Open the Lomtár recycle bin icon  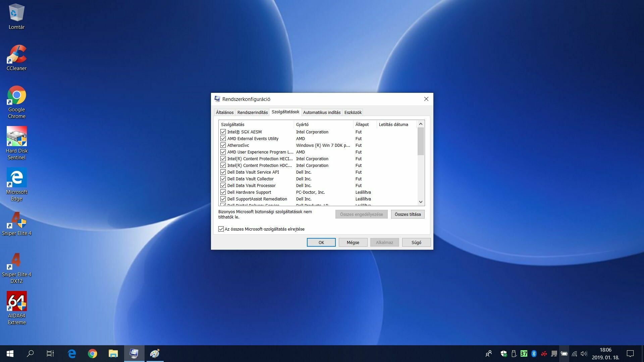[x=16, y=17]
